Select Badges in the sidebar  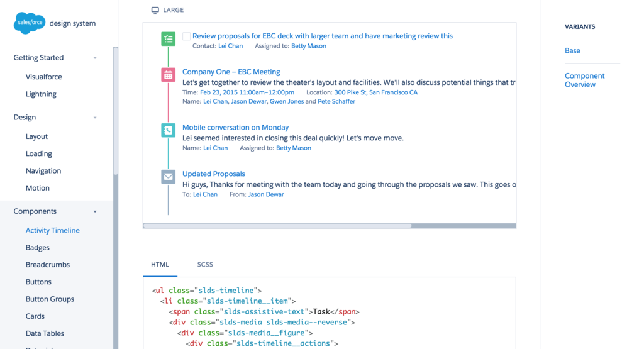37,248
